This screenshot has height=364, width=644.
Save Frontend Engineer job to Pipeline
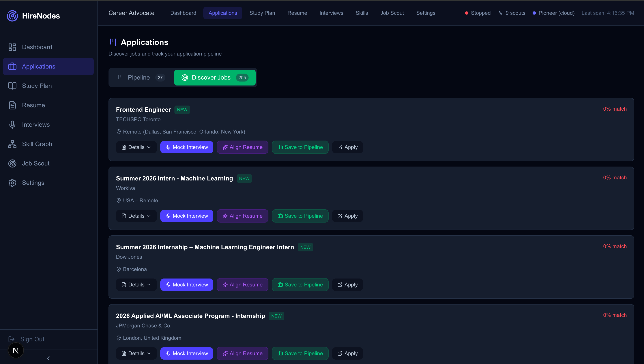click(300, 147)
